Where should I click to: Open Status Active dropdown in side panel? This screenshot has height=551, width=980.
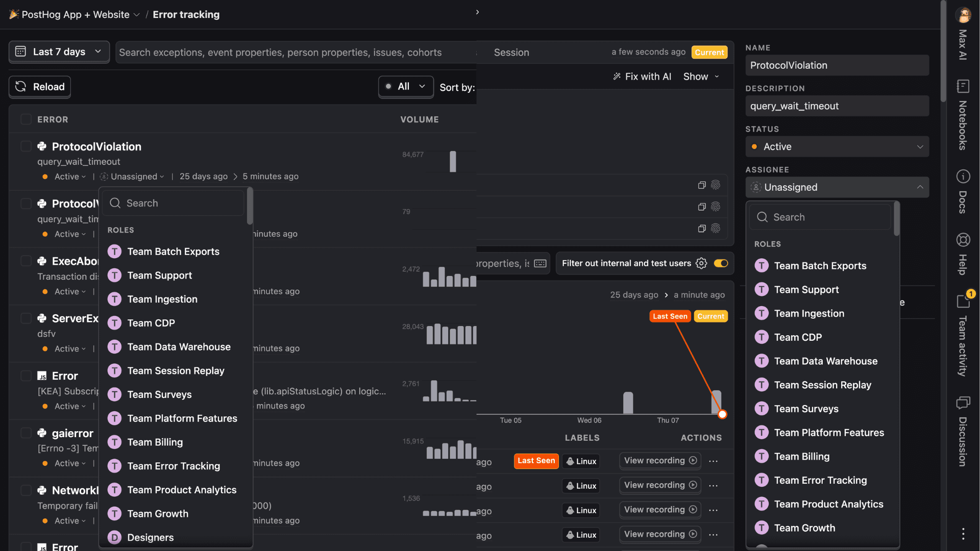point(837,146)
